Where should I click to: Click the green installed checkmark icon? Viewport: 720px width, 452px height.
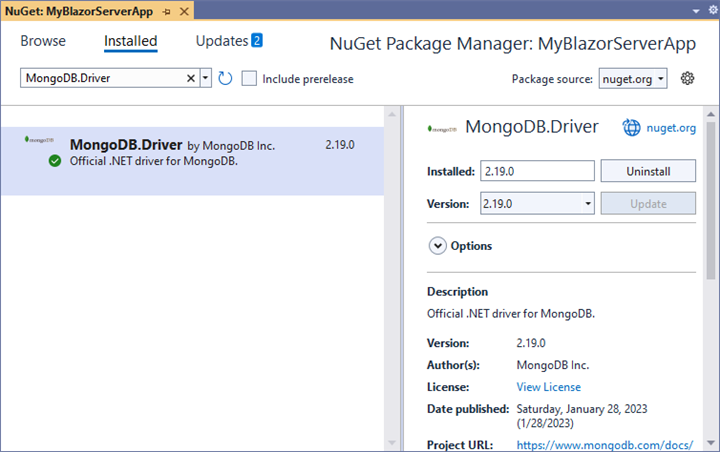(x=55, y=161)
